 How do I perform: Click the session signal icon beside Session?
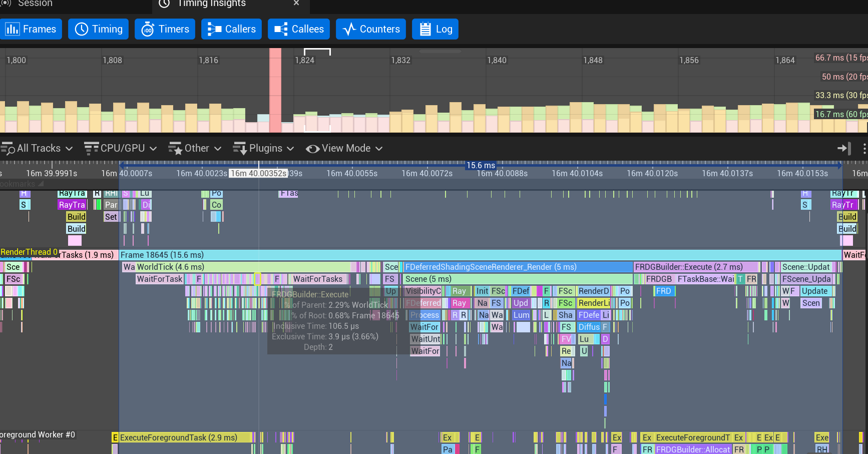[x=5, y=3]
